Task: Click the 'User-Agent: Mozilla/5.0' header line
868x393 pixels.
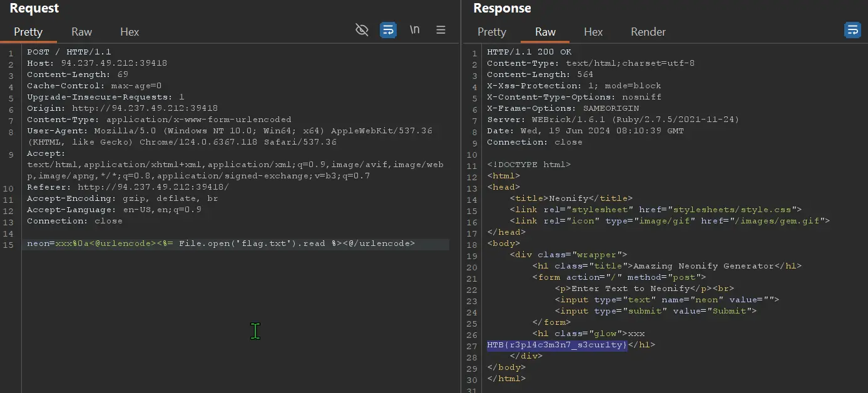Action: click(x=230, y=131)
